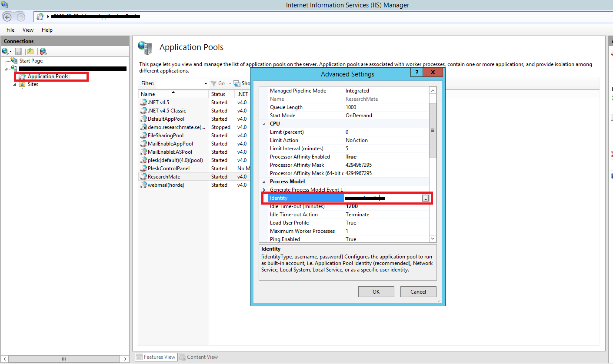Click the Save connections floppy disk icon
613x364 pixels.
click(x=18, y=51)
